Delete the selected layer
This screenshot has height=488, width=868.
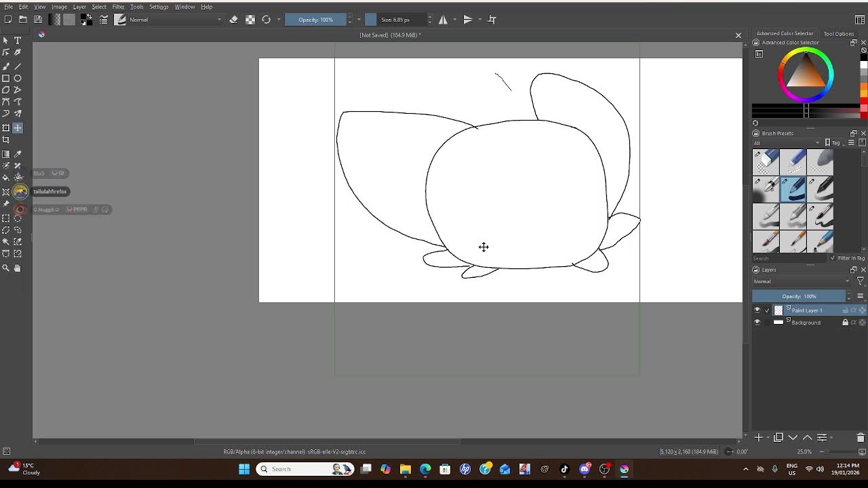point(861,438)
